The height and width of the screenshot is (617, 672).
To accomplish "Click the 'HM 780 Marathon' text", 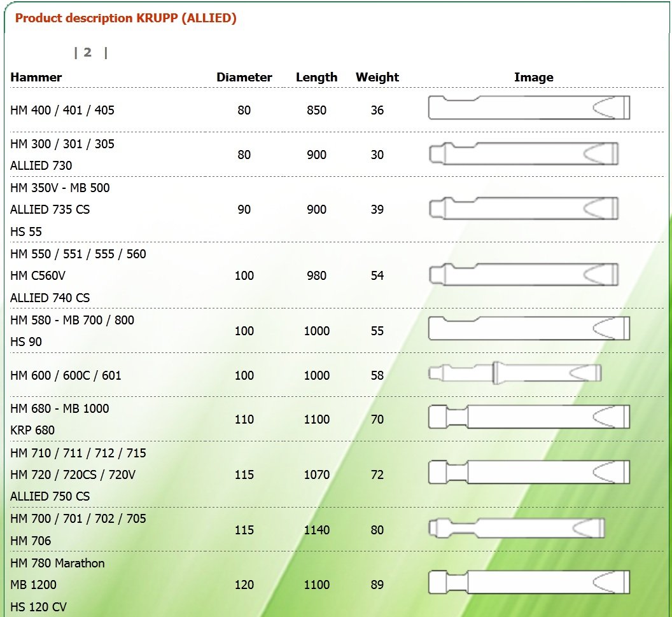I will 57,563.
